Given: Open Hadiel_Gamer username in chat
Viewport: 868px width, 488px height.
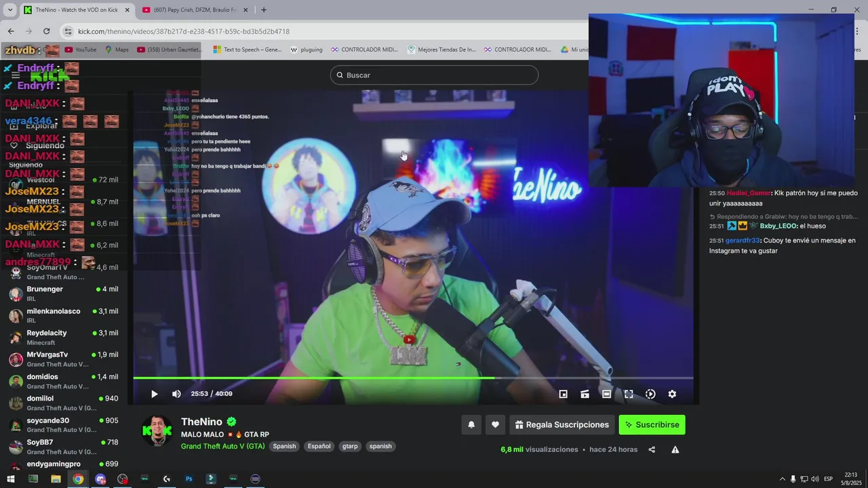Looking at the screenshot, I should pos(749,193).
